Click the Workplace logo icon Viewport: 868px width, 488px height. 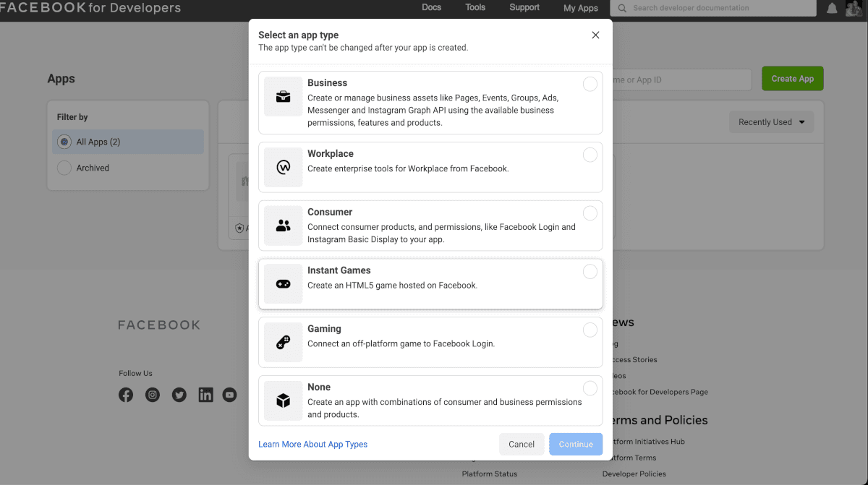click(284, 167)
